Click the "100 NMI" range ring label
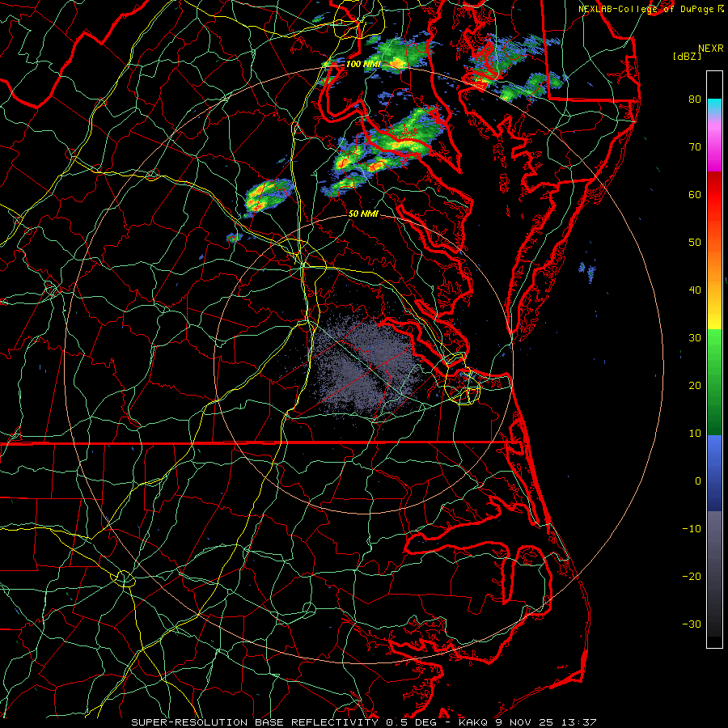The image size is (728, 728). [x=363, y=64]
